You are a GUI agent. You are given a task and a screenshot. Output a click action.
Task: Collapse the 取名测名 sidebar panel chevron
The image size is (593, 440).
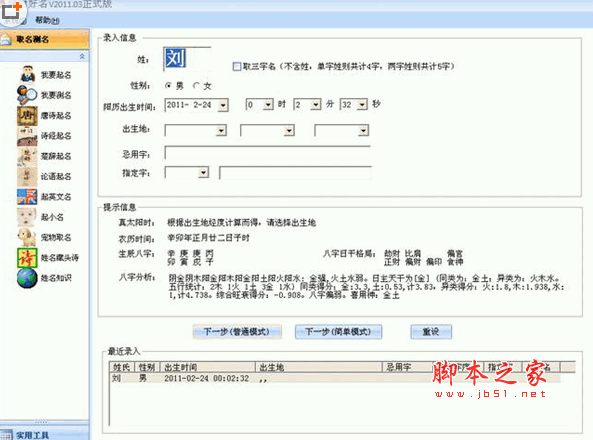[82, 56]
